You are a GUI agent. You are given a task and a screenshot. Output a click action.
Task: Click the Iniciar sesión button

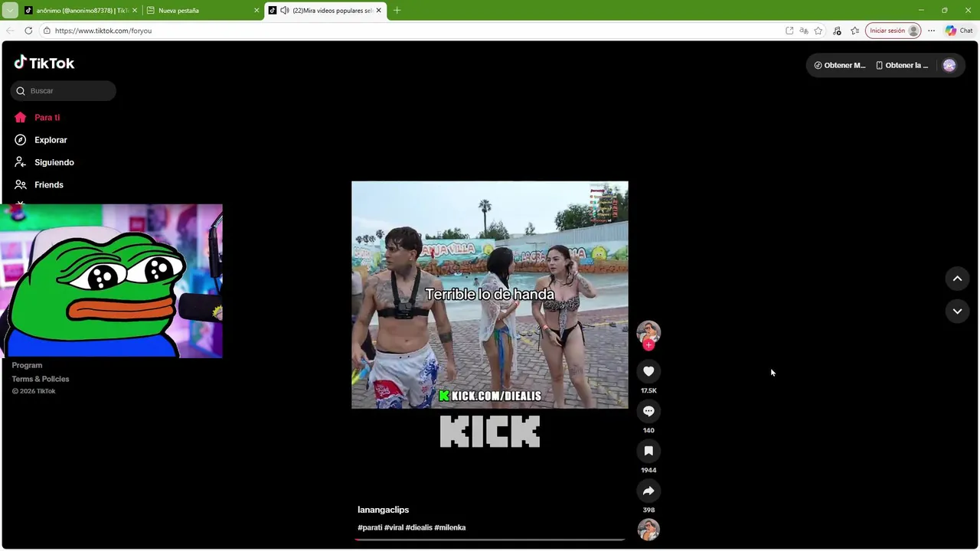(x=893, y=31)
